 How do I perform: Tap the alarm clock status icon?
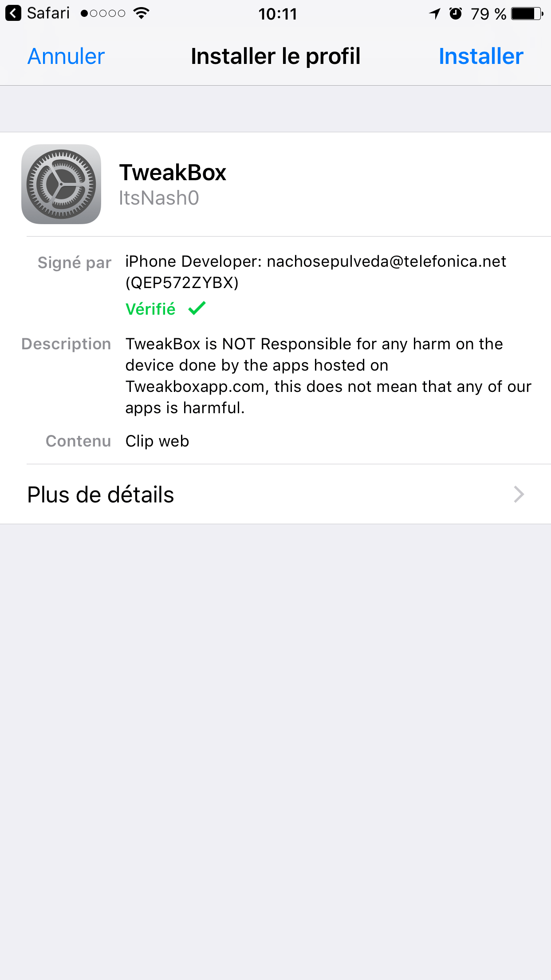click(x=456, y=14)
